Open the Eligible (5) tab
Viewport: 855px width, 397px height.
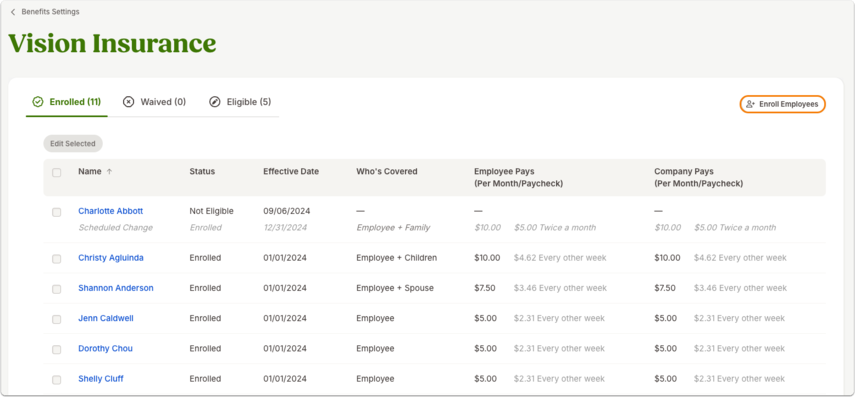coord(240,102)
